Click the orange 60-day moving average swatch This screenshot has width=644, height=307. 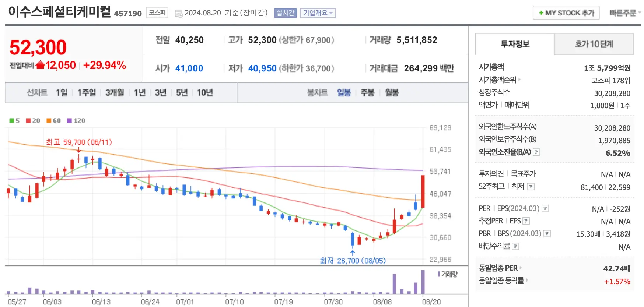[49, 121]
